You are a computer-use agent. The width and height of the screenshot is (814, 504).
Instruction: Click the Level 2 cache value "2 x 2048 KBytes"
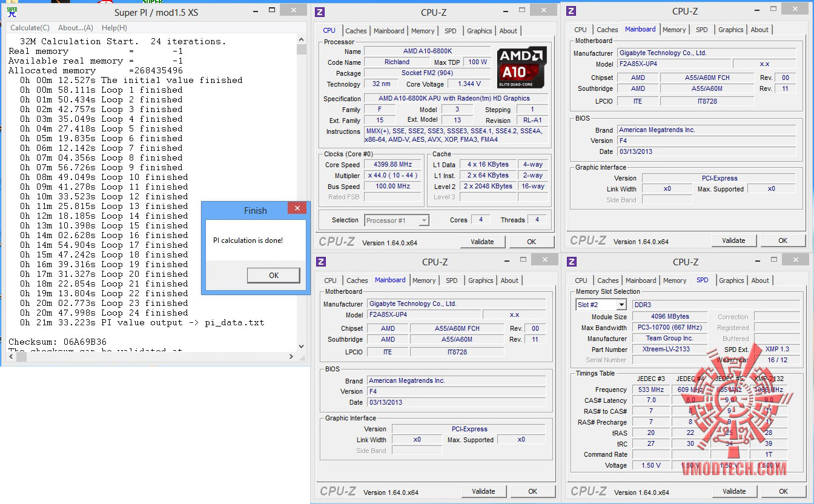point(488,187)
